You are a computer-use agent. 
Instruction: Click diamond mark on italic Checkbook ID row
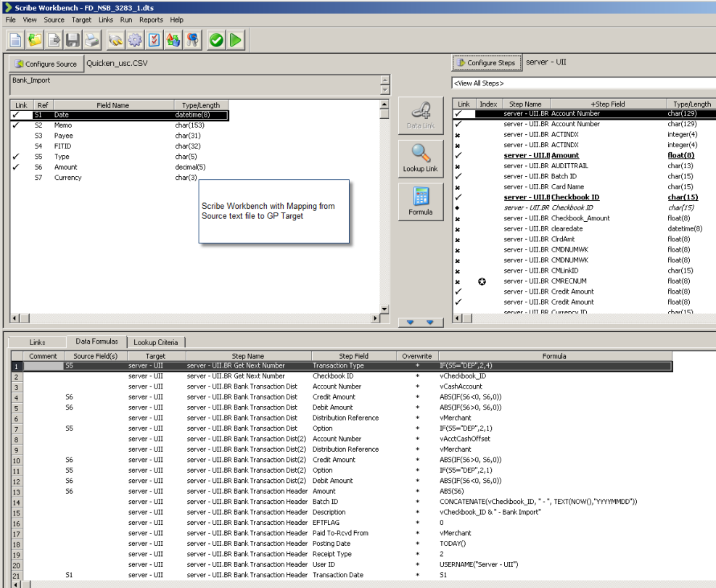458,208
